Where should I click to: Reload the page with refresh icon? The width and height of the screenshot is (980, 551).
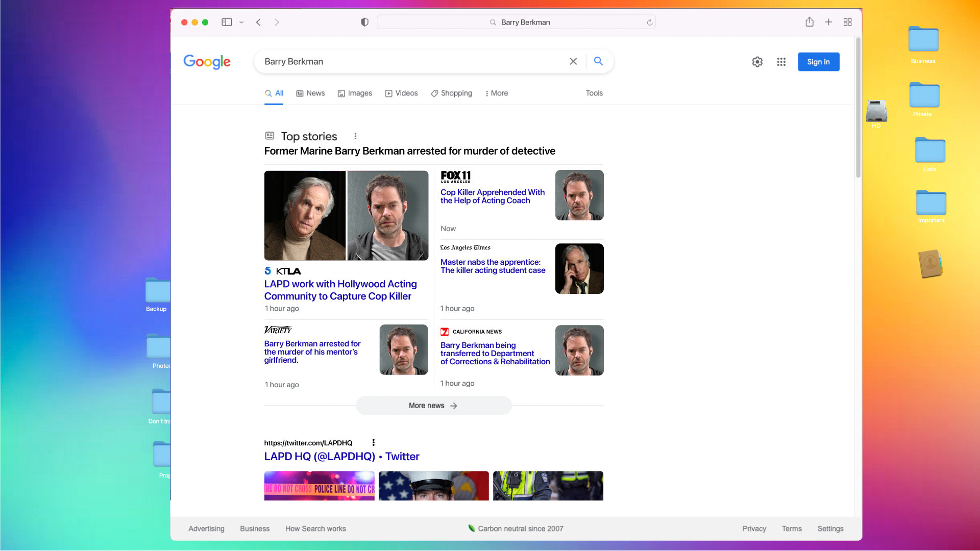(x=650, y=22)
